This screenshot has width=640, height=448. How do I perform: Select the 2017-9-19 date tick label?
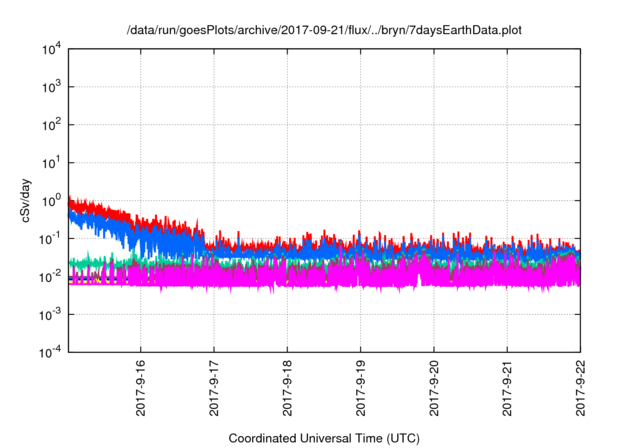click(x=360, y=388)
